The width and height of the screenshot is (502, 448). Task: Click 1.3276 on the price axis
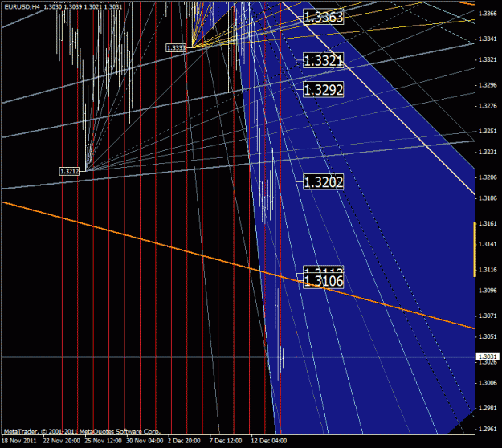[x=488, y=106]
